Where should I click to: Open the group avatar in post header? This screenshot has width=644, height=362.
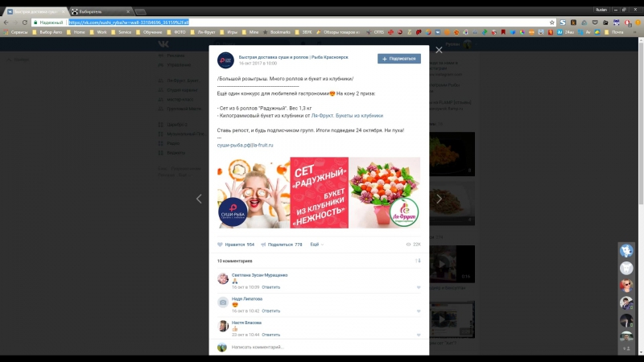[225, 60]
